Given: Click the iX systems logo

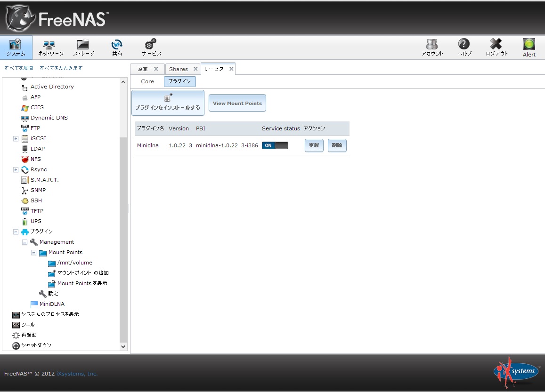Looking at the screenshot, I should [517, 372].
